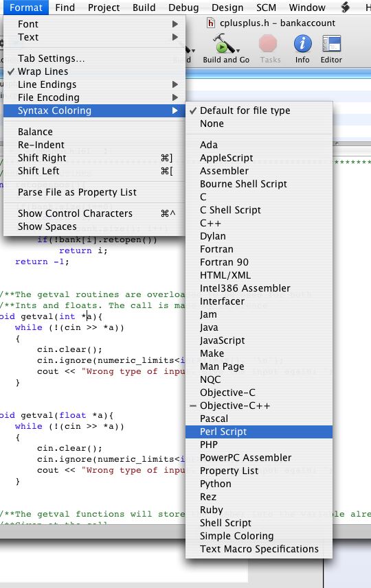Expand the File Encoding submenu
This screenshot has height=588, width=371.
(94, 97)
